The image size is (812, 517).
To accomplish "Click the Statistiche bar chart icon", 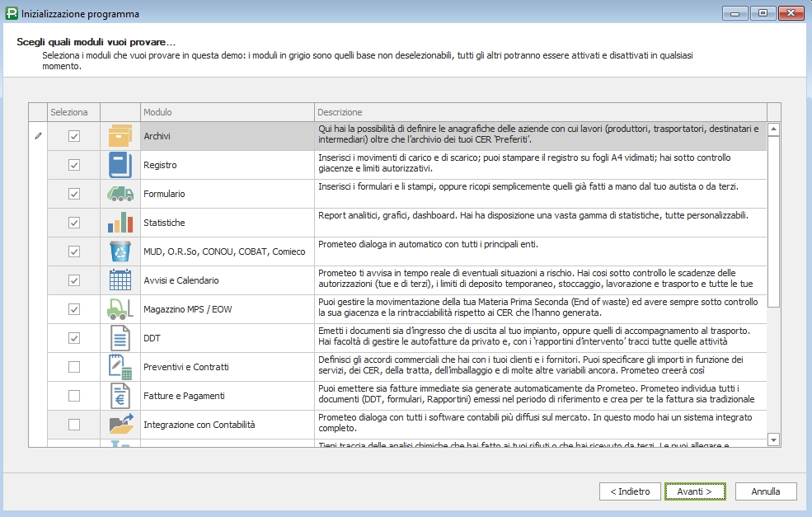I will pyautogui.click(x=120, y=223).
